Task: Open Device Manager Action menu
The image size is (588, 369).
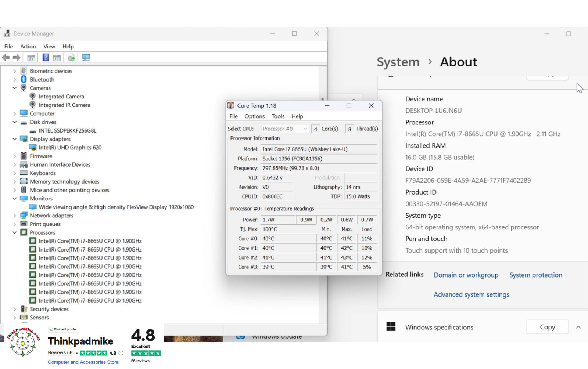Action: point(28,46)
